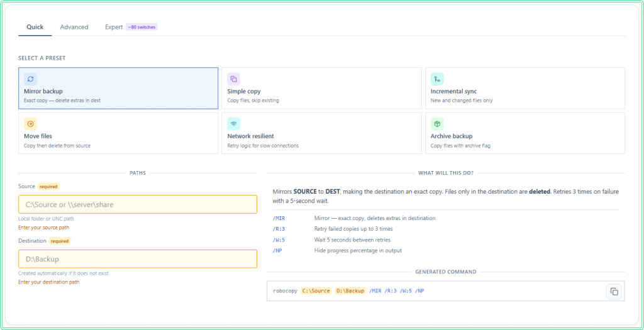
Task: Click the D:\Backup token in command
Action: point(350,291)
